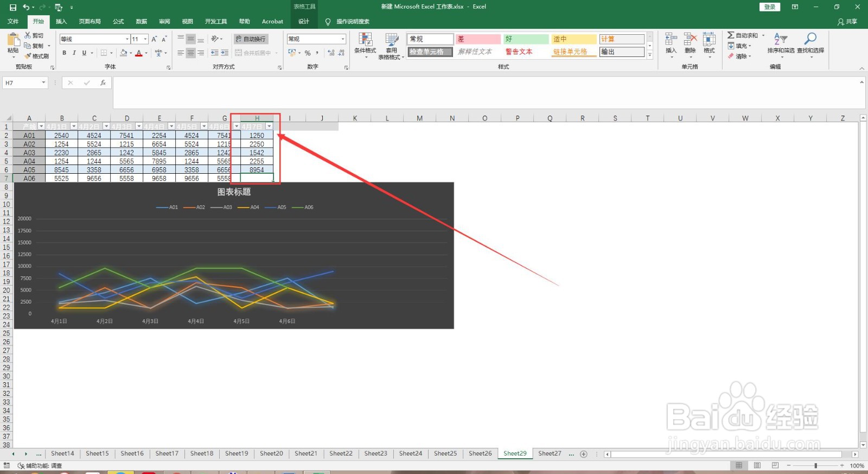This screenshot has width=868, height=474.
Task: Apply the Comma Style format
Action: 317,53
